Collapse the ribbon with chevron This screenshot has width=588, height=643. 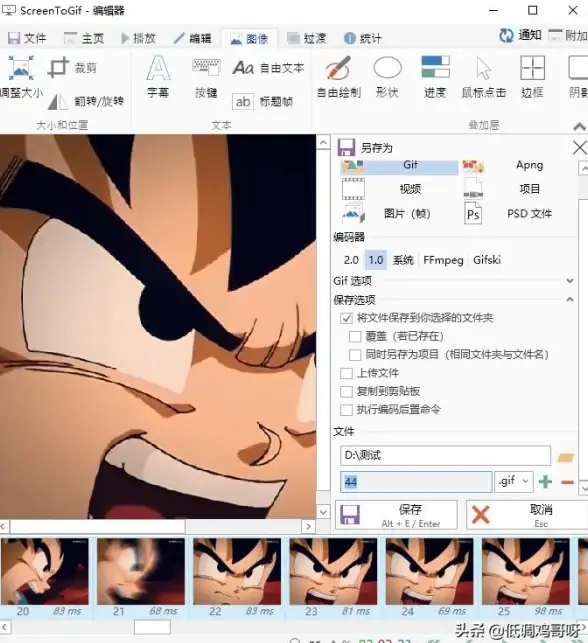click(579, 127)
